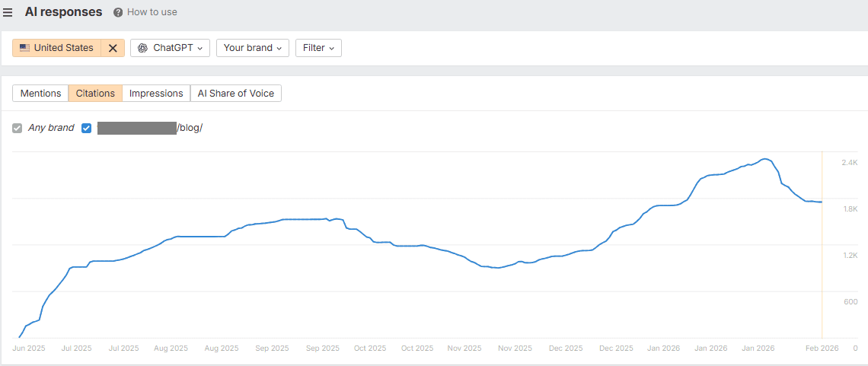The image size is (868, 366).
Task: Uncheck the /blog/ series checkbox
Action: pyautogui.click(x=86, y=128)
